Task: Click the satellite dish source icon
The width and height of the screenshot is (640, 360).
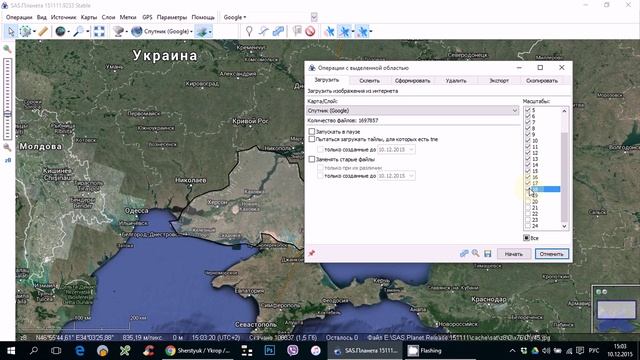Action: (x=118, y=31)
